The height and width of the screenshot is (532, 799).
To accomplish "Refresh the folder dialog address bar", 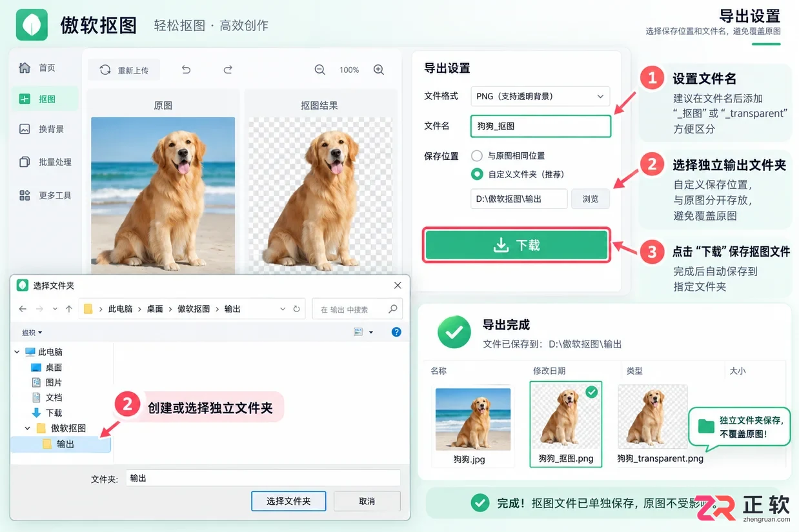I will click(x=296, y=309).
